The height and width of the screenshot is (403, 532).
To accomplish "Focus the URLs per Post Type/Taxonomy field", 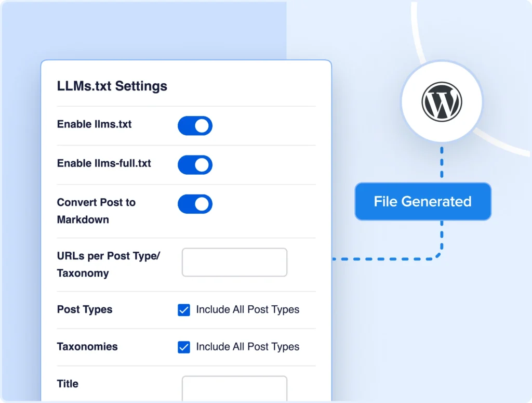I will [x=234, y=262].
